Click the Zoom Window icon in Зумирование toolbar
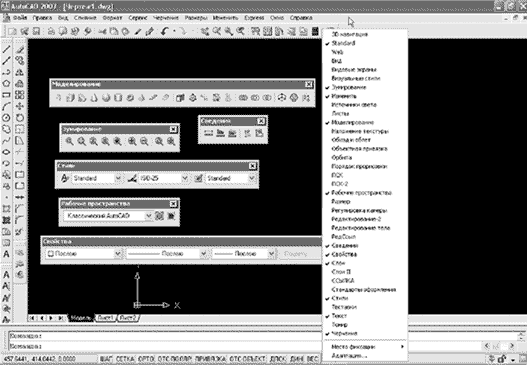 pyautogui.click(x=70, y=141)
